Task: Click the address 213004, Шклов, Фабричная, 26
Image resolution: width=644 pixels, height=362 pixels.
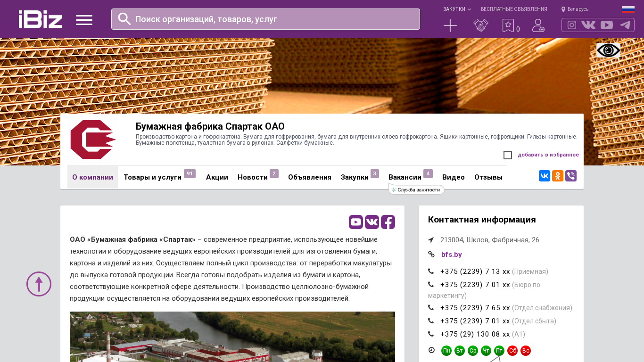Action: coord(490,240)
